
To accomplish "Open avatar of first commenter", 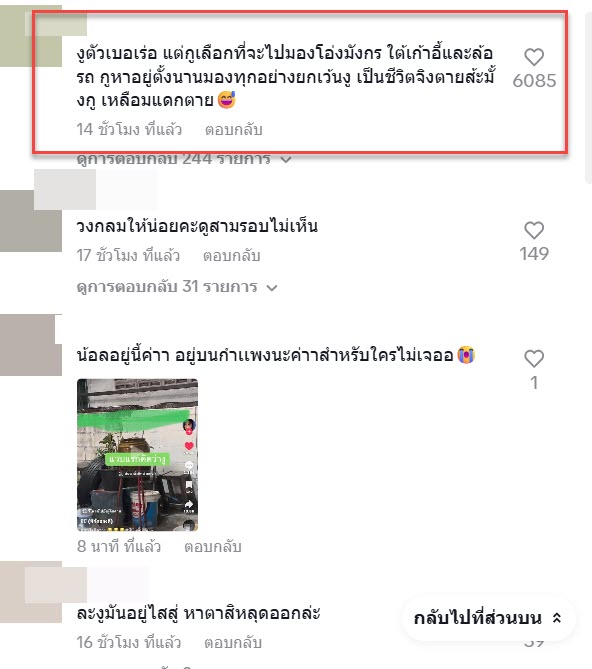I will [x=31, y=36].
